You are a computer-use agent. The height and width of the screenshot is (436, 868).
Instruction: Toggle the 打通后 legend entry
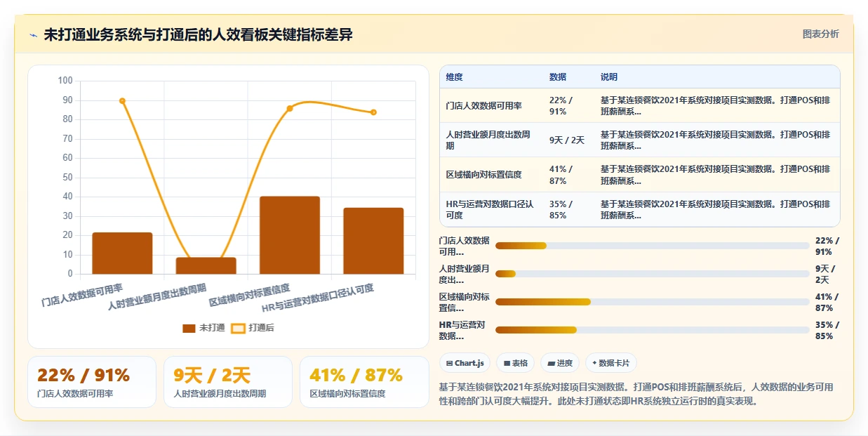(x=253, y=328)
